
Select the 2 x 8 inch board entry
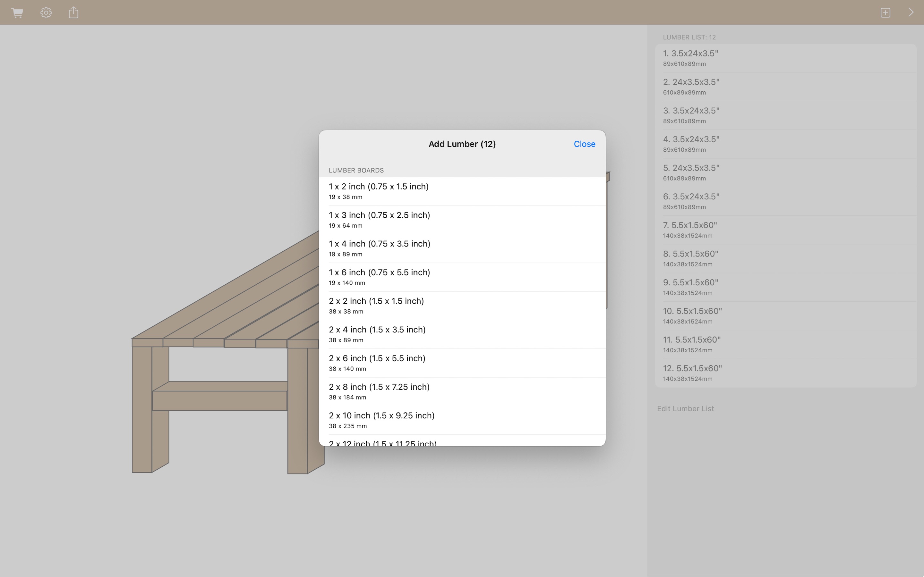[461, 391]
